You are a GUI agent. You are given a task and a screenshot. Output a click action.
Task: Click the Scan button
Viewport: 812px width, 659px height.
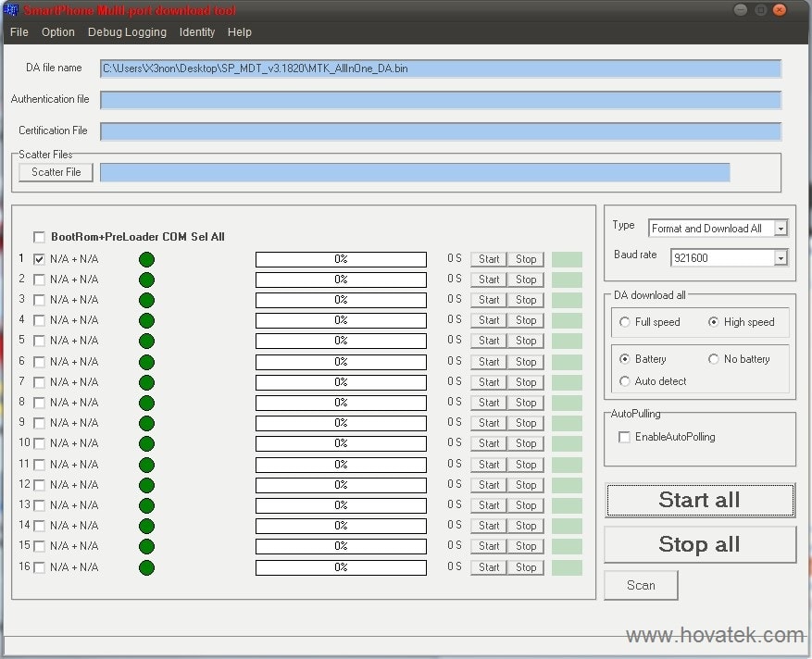coord(641,586)
